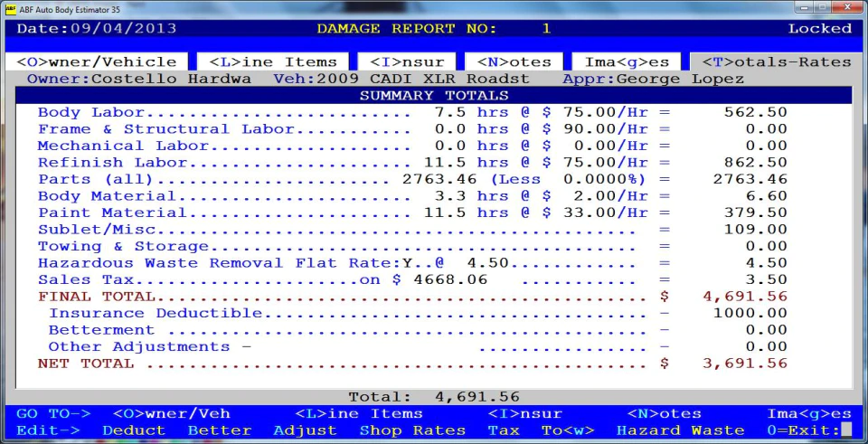Click the DAMAGE REPORT NO label
This screenshot has width=868, height=444.
click(407, 29)
